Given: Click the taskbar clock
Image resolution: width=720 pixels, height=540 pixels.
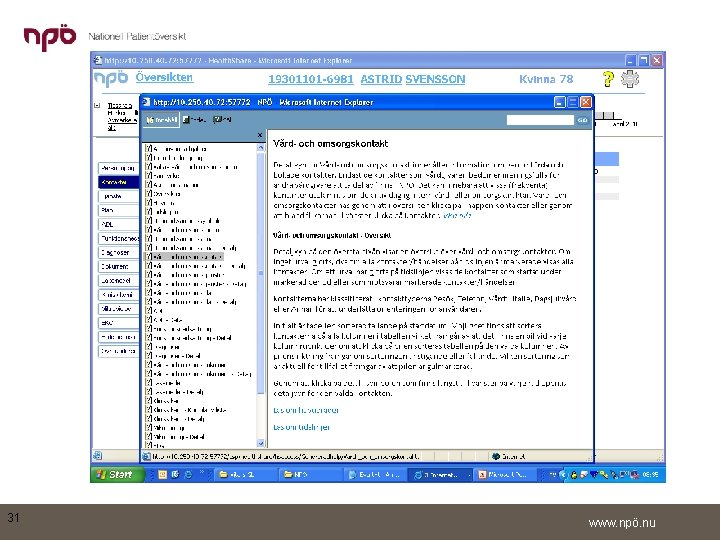Looking at the screenshot, I should click(x=650, y=475).
